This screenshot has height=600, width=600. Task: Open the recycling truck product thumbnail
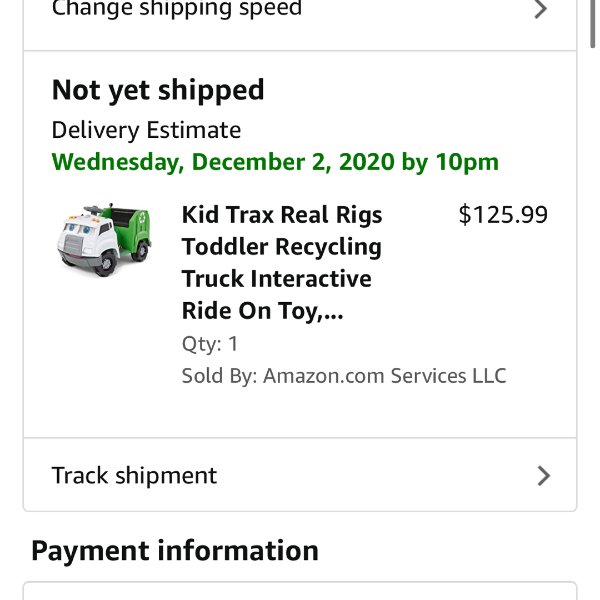(104, 240)
